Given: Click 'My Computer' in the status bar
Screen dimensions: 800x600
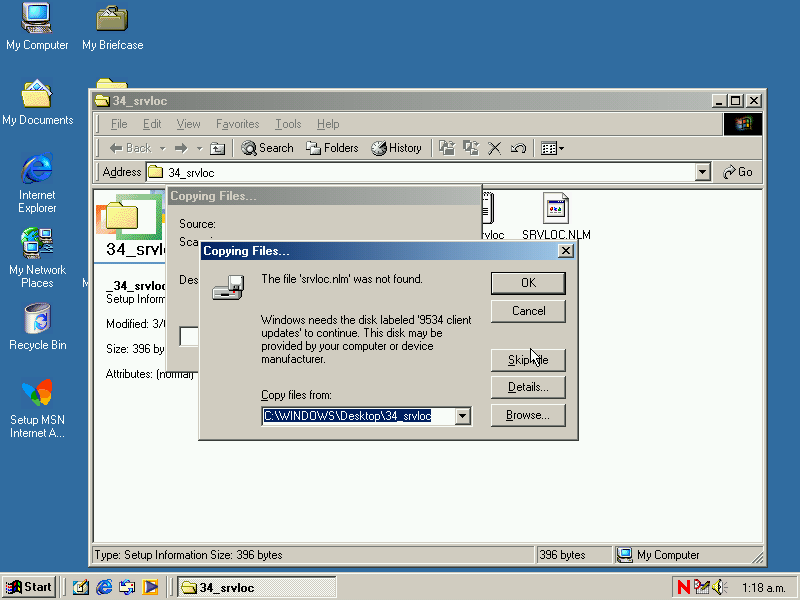Looking at the screenshot, I should click(667, 555).
